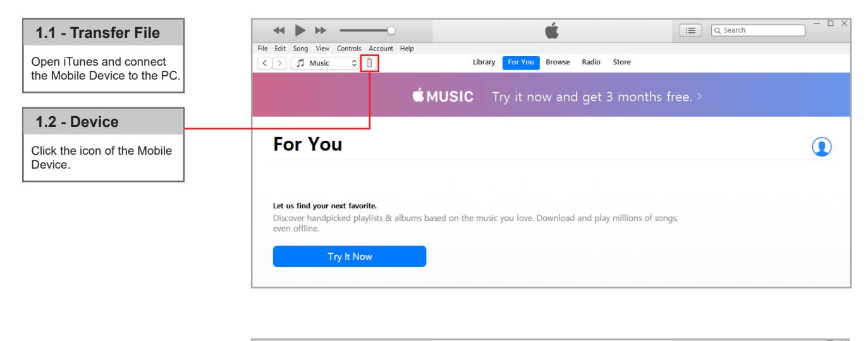Switch to the Browse tab
Viewport: 868px width, 341px height.
[558, 62]
